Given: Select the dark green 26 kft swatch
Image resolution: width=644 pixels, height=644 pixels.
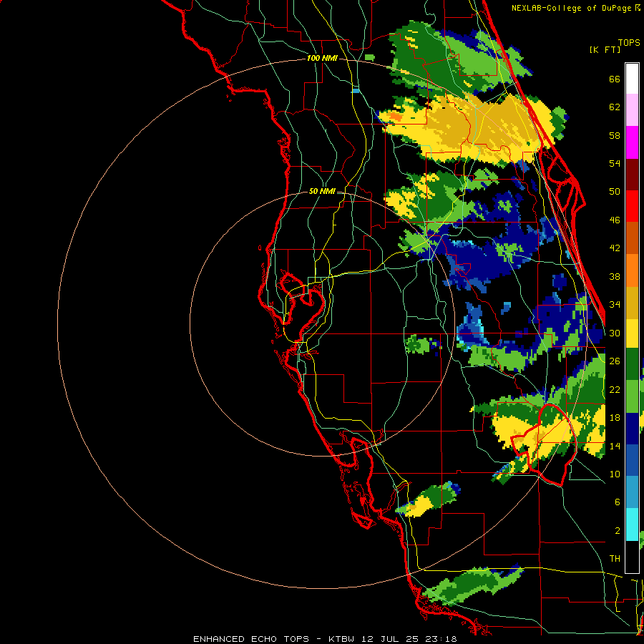Looking at the screenshot, I should click(632, 364).
